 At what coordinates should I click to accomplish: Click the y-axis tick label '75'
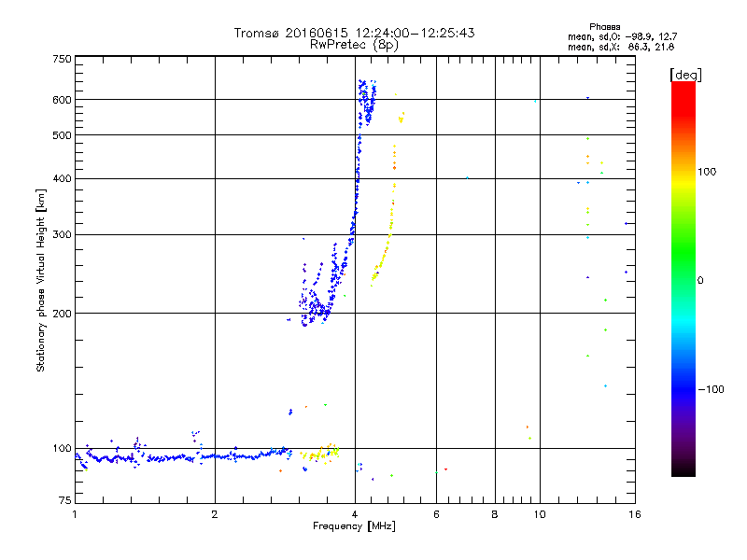(x=65, y=500)
